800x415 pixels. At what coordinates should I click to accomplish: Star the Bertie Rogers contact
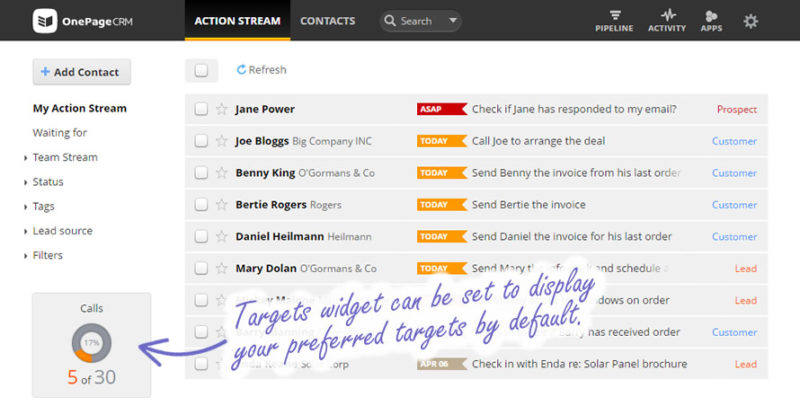pos(221,205)
